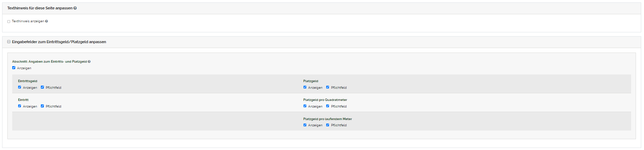Toggle 'Anzeigen' checkbox under Platzgeld

[305, 87]
